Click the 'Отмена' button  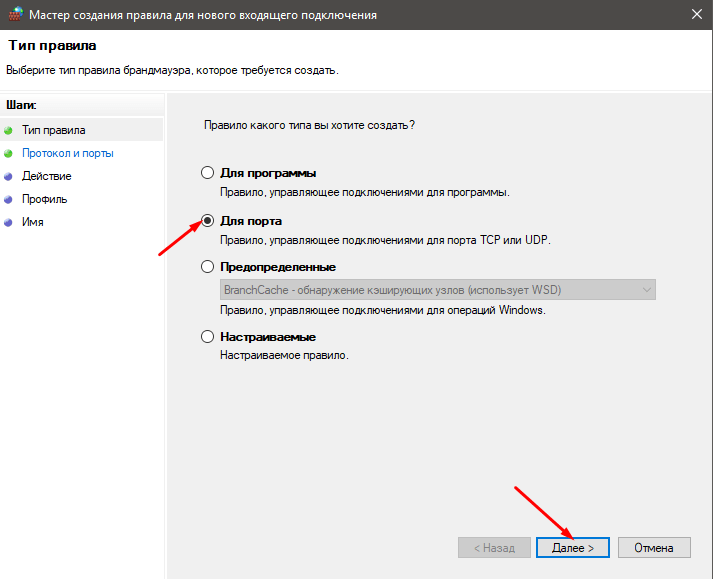pyautogui.click(x=654, y=548)
